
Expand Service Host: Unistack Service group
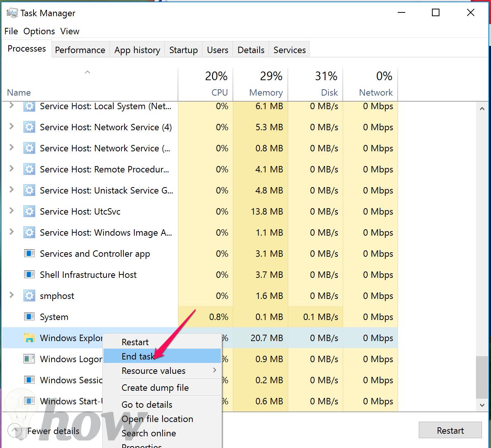[12, 190]
